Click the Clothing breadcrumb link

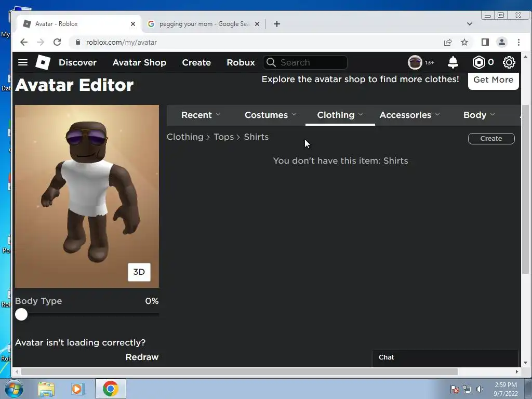(185, 137)
